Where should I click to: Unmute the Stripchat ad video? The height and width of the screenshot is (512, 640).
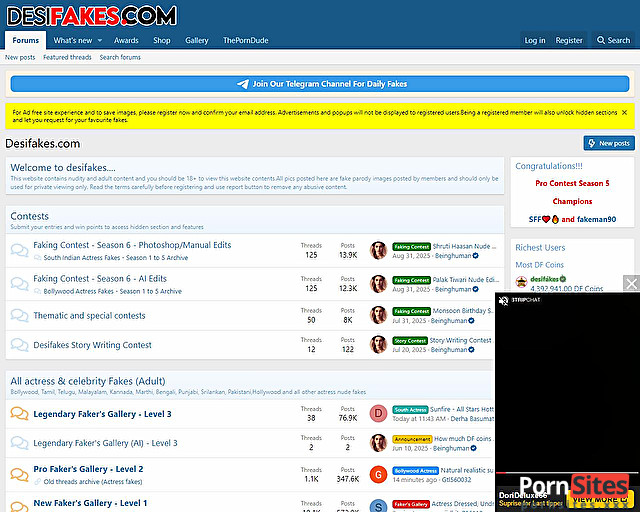(x=504, y=301)
